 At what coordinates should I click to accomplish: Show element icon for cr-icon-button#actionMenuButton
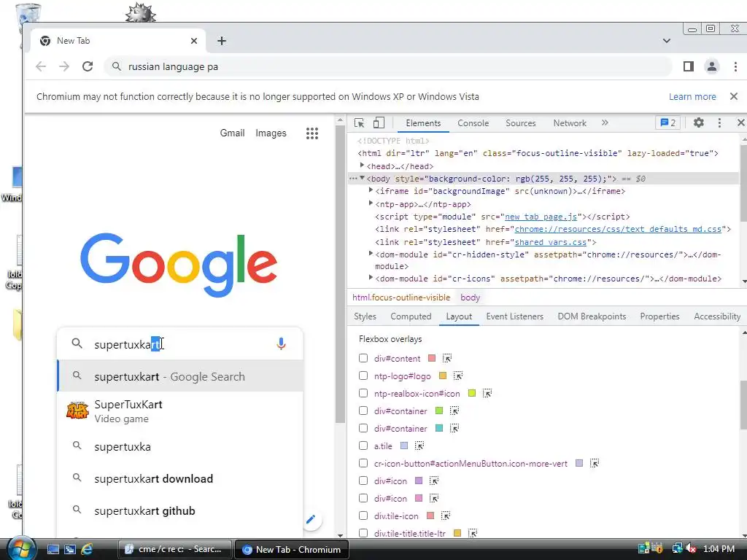(594, 463)
